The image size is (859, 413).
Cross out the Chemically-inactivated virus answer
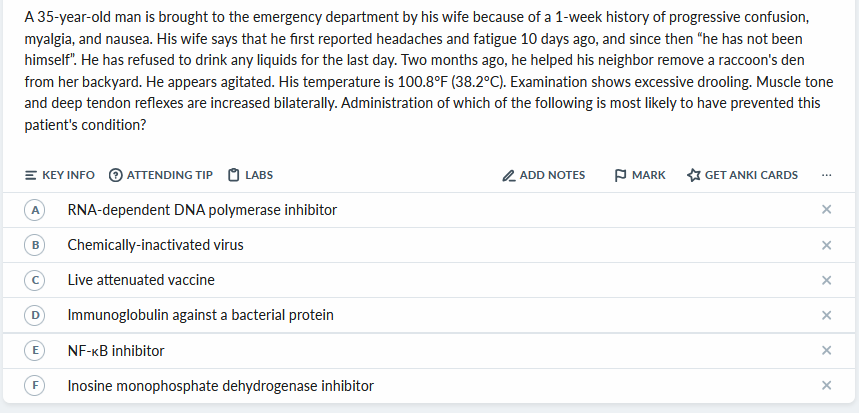pos(826,245)
